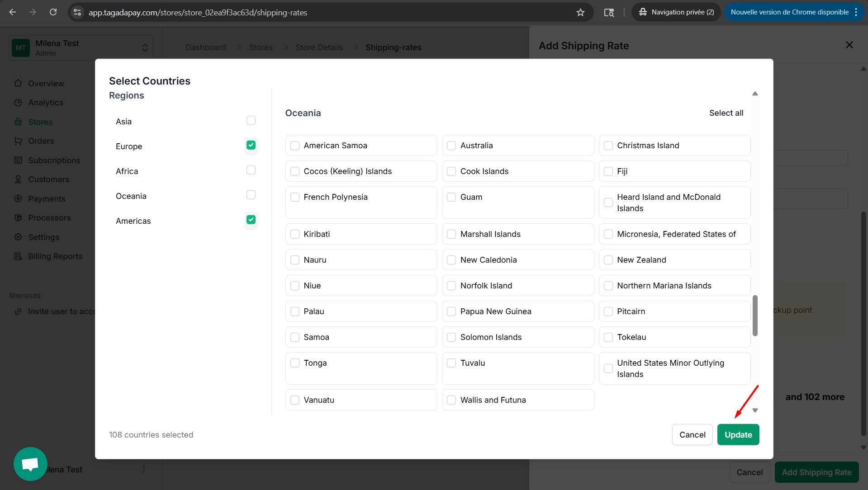Check the Fiji checkbox
868x490 pixels.
point(608,171)
